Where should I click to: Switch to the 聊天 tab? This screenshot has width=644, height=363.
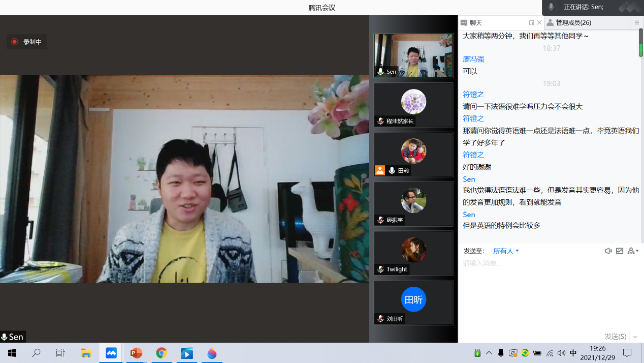475,23
